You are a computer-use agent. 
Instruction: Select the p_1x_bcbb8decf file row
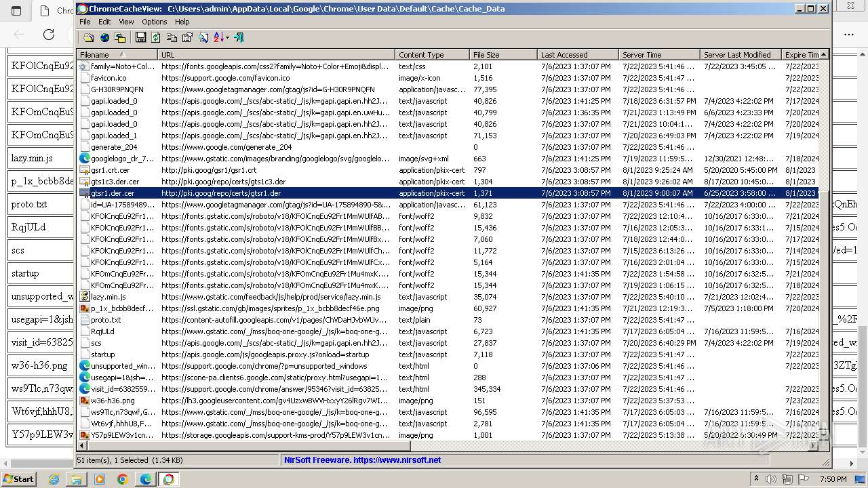click(x=448, y=308)
